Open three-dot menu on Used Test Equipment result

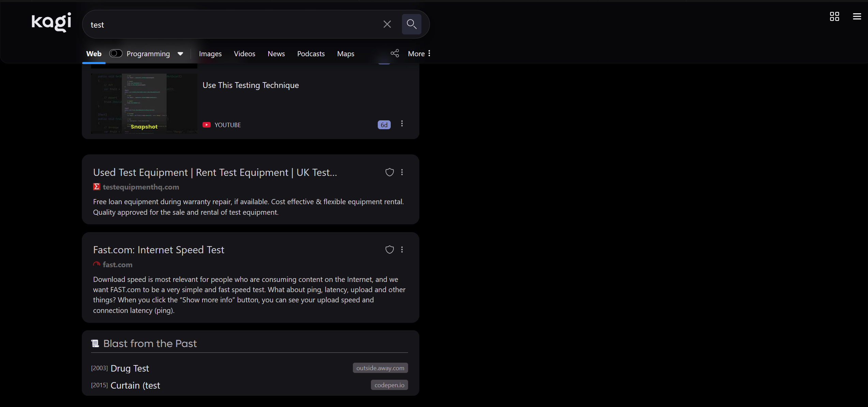tap(402, 172)
